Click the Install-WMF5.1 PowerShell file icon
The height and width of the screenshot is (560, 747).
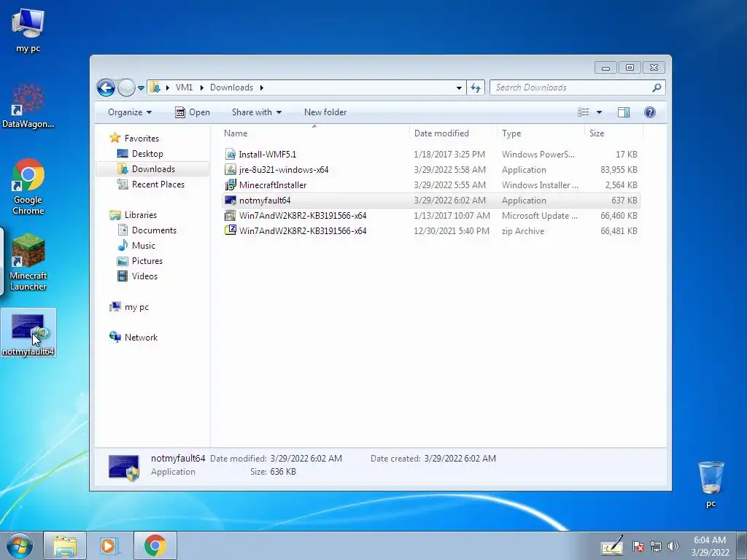click(x=231, y=155)
